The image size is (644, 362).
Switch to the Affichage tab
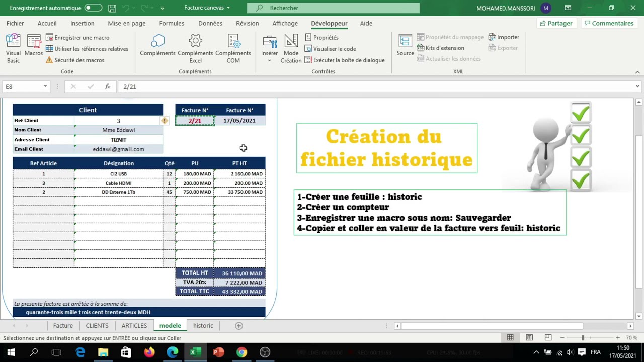point(285,23)
